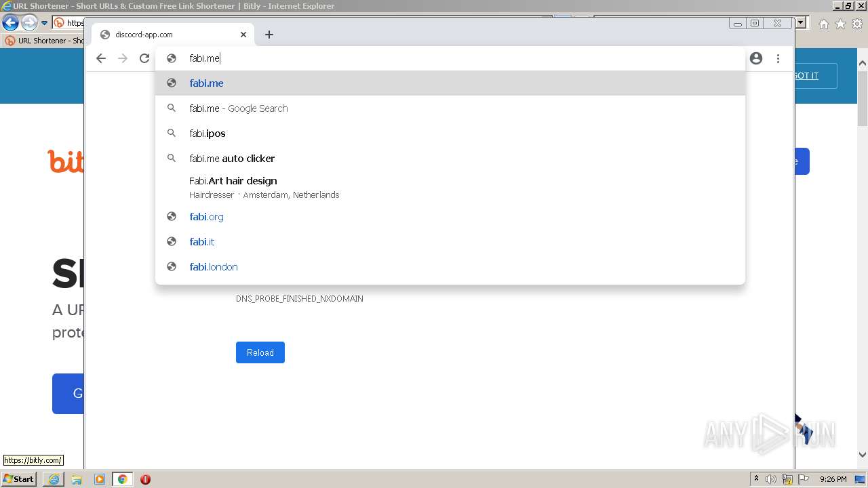Click Internet Explorer back button

(x=10, y=23)
